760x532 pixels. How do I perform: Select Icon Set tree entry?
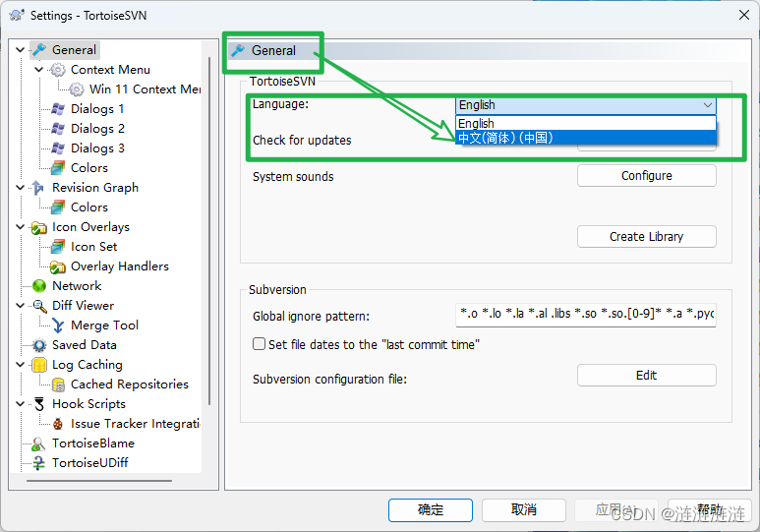(x=93, y=247)
